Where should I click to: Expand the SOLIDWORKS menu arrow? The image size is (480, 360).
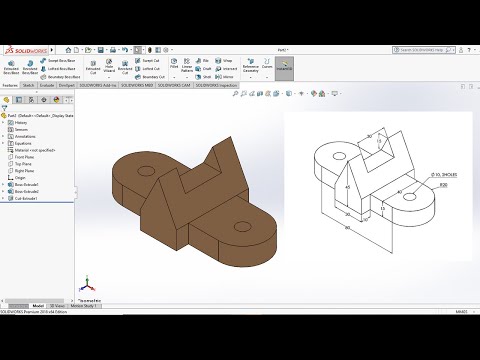52,50
